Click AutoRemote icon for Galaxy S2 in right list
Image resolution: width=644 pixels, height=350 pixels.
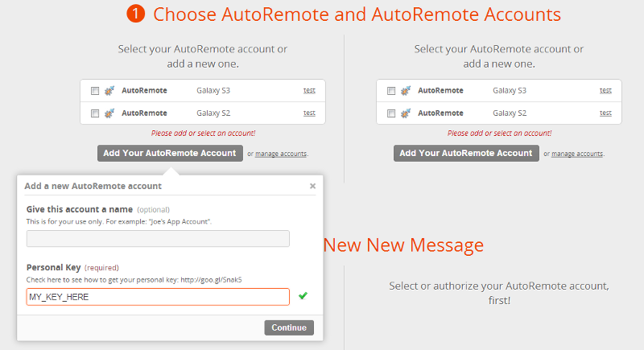click(406, 113)
